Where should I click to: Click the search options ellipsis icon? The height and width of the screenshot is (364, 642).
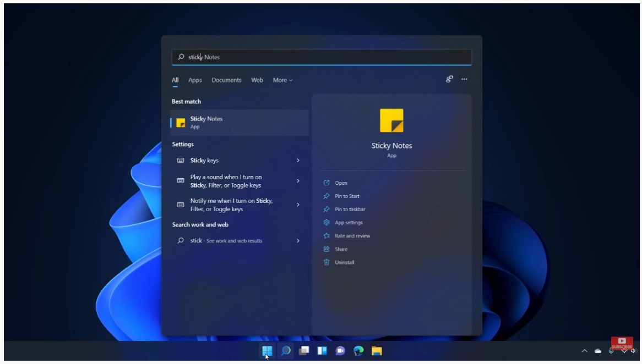464,80
